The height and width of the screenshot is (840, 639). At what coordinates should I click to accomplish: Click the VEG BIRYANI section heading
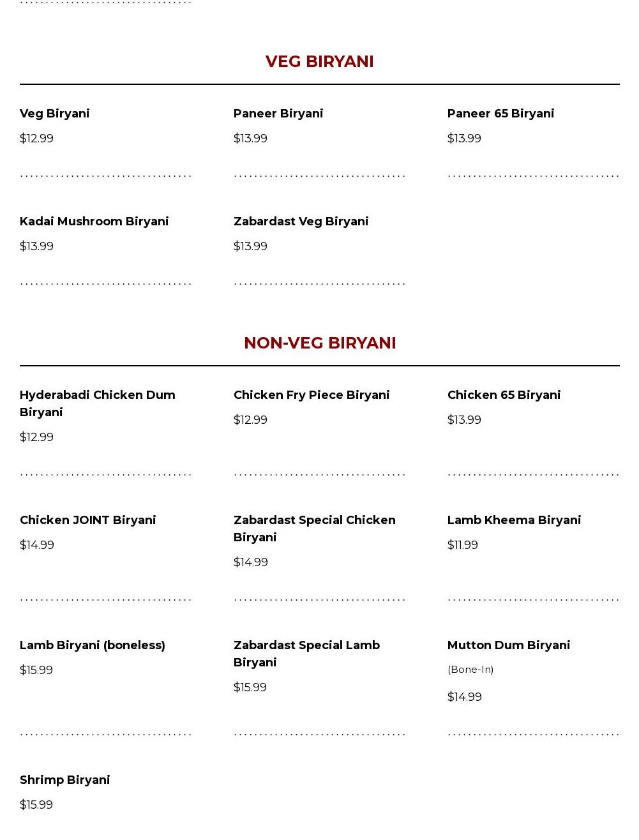click(319, 61)
